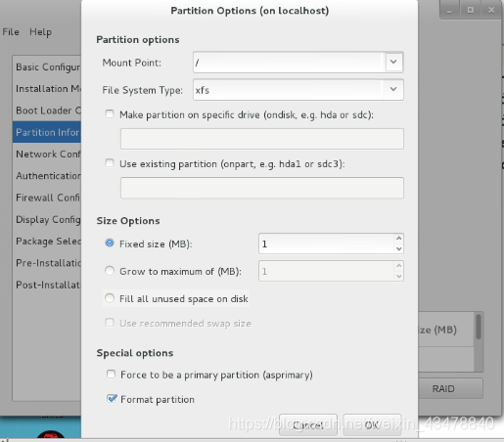Confirm dialog with OK button

372,424
